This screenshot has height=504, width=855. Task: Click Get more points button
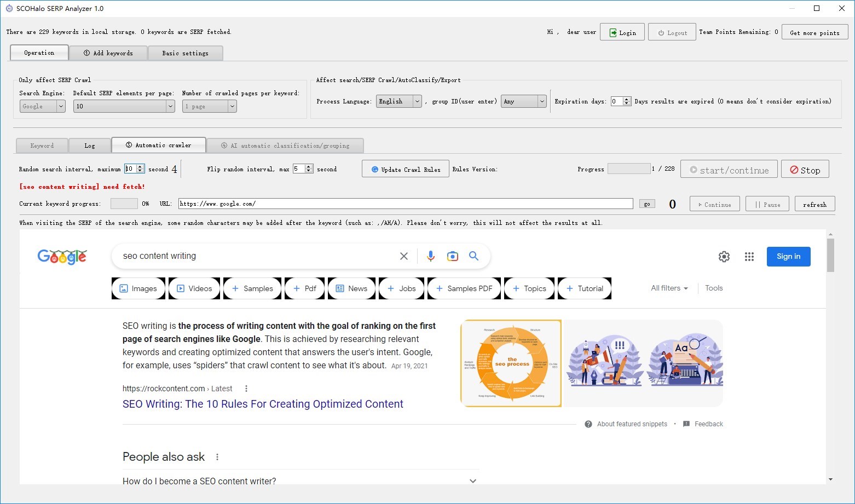point(814,32)
